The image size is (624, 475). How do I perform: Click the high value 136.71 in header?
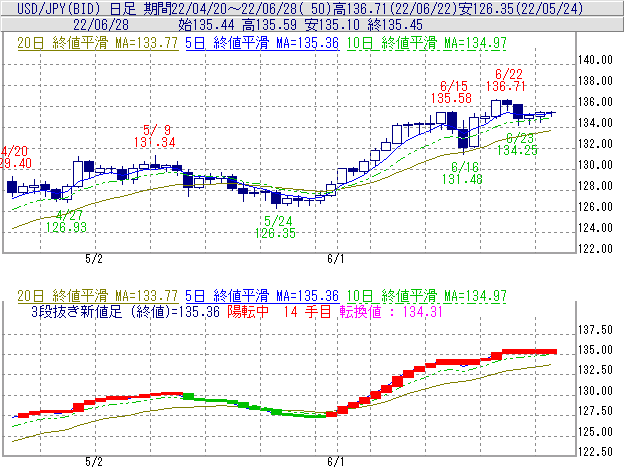point(359,8)
